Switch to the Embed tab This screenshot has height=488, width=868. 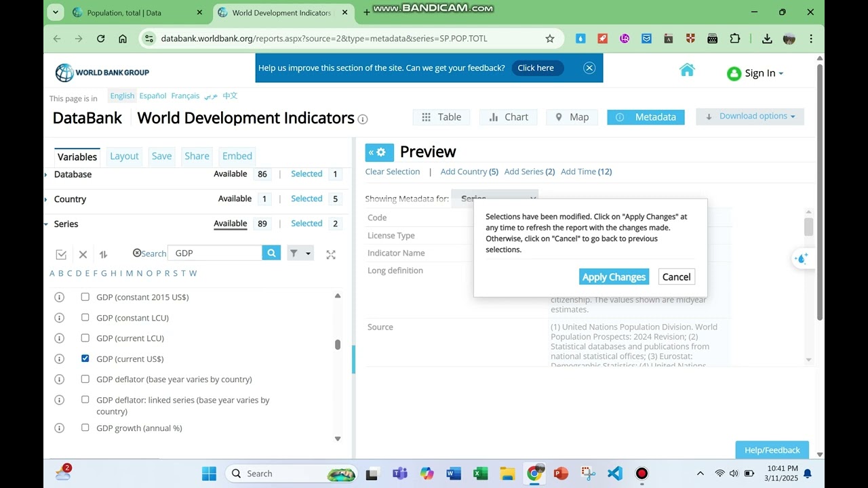point(237,156)
